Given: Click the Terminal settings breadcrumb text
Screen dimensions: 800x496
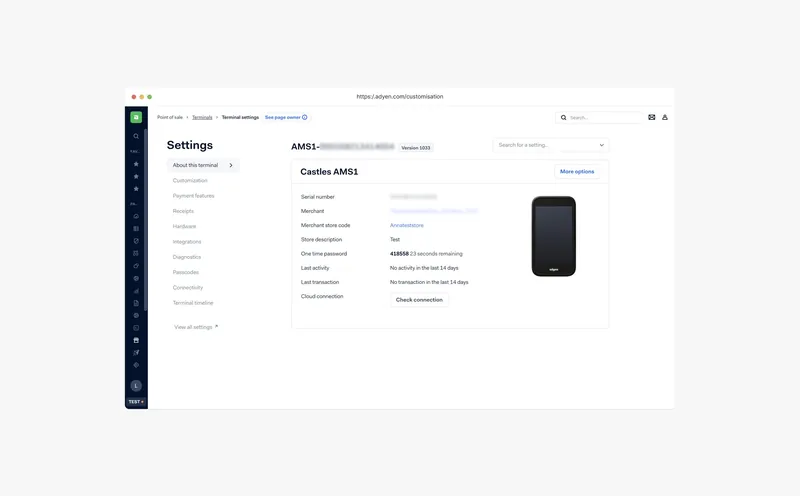Looking at the screenshot, I should [x=240, y=117].
